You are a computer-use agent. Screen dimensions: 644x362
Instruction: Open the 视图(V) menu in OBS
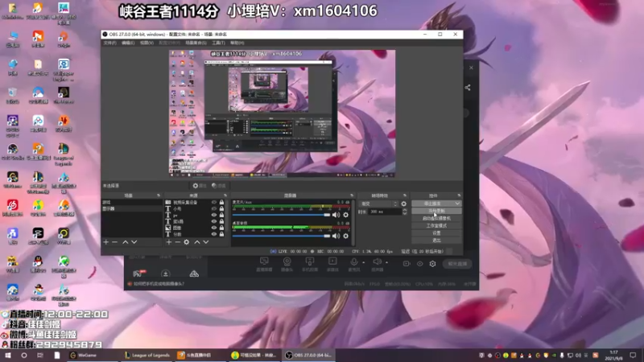[x=147, y=43]
